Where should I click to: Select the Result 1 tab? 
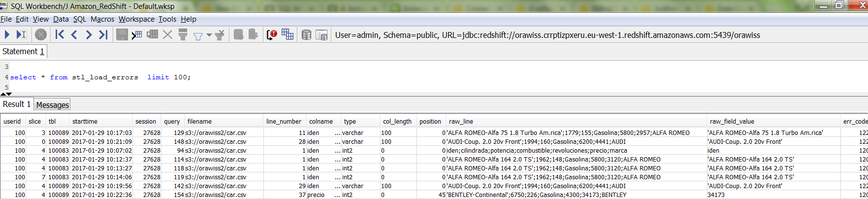17,104
